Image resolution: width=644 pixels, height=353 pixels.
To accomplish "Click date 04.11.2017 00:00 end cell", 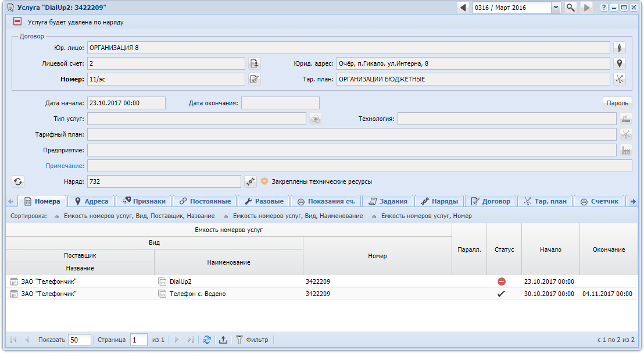I will [x=607, y=294].
